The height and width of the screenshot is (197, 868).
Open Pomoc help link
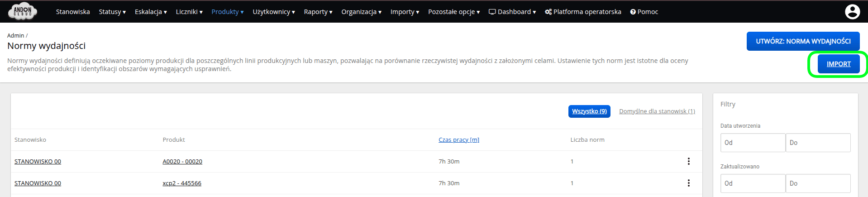tap(644, 12)
